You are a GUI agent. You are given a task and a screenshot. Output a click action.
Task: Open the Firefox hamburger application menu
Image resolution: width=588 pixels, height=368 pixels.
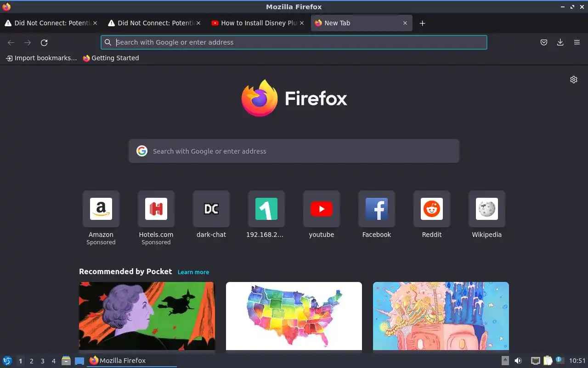[577, 42]
